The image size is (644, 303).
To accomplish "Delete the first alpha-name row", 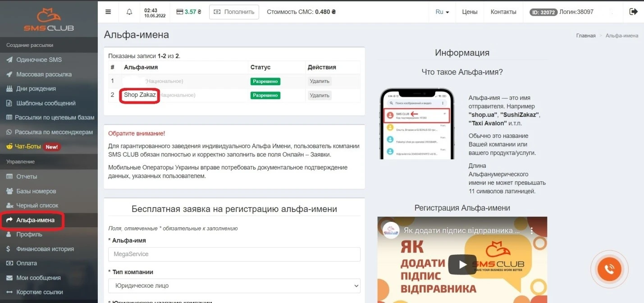I will [320, 82].
